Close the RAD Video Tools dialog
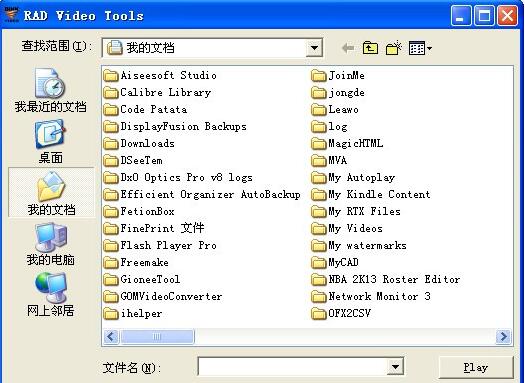 (508, 15)
